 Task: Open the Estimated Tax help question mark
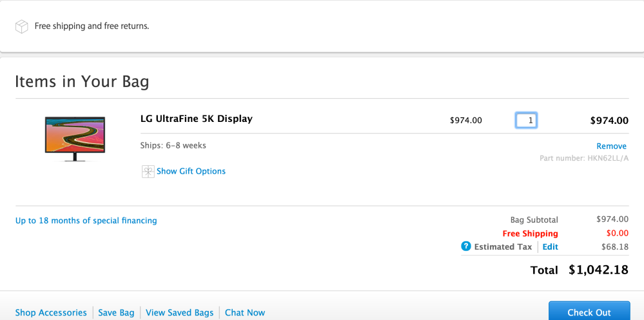tap(466, 246)
